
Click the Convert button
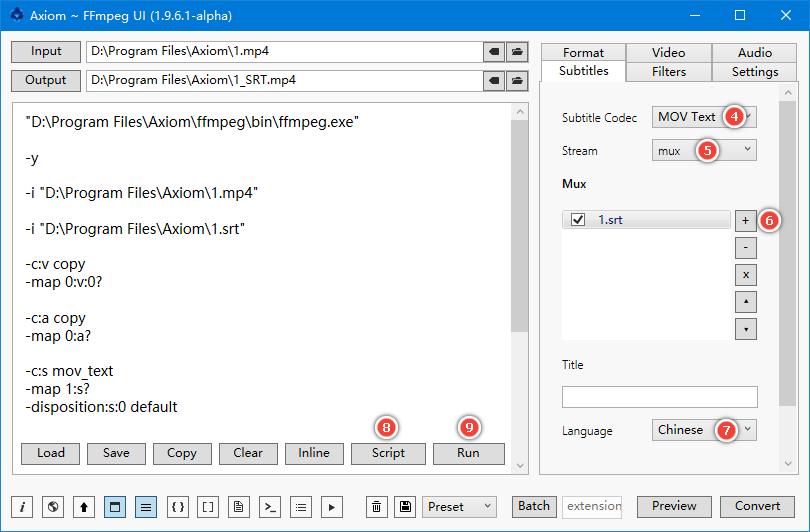tap(758, 506)
